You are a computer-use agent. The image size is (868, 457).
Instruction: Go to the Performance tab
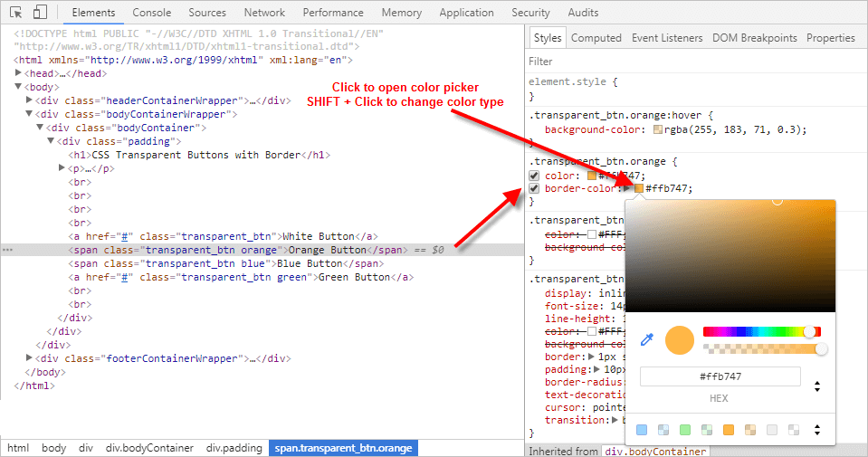(x=333, y=12)
